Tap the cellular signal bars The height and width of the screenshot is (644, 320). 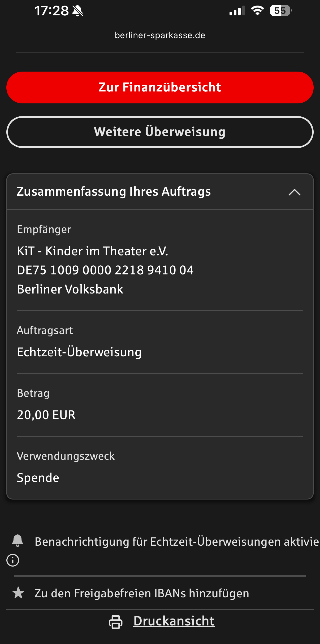(237, 11)
